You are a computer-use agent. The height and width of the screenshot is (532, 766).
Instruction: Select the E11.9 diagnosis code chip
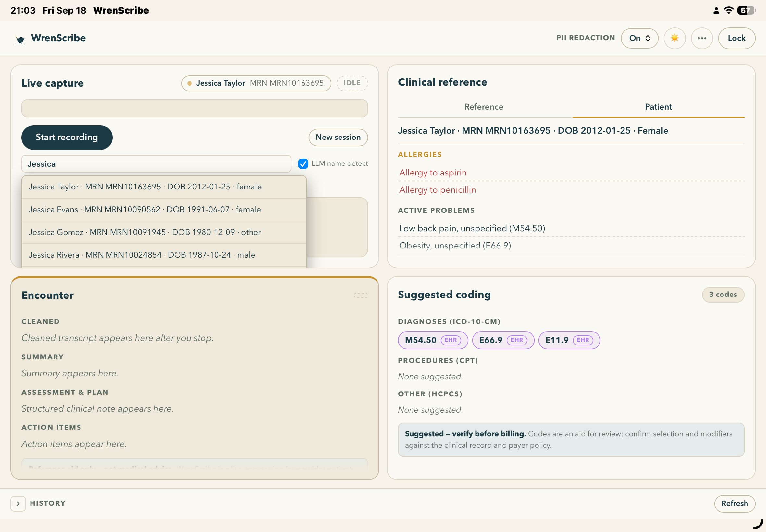tap(569, 340)
